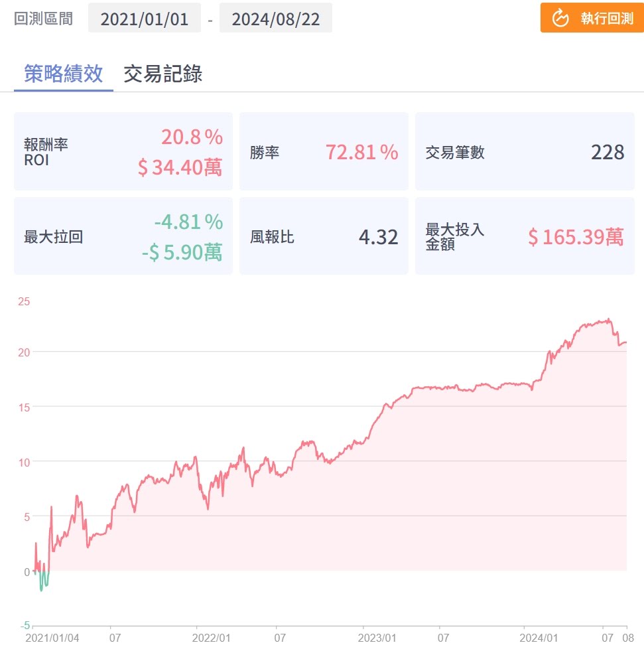Click the green negative dip in the curve

click(x=43, y=583)
